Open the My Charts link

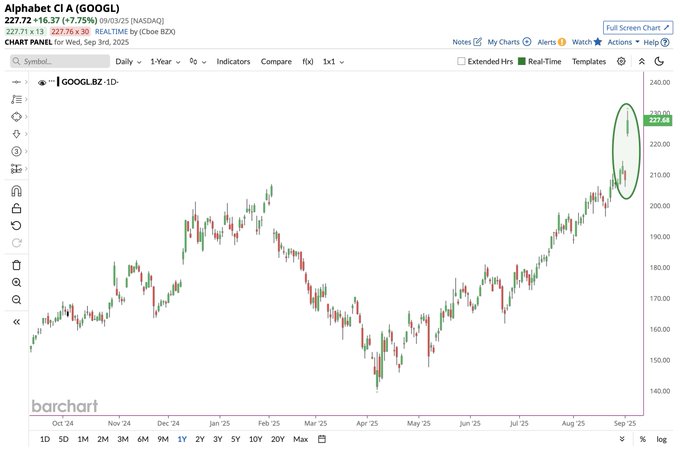pyautogui.click(x=509, y=42)
